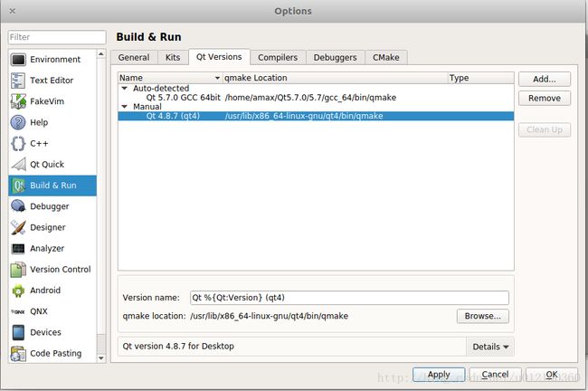Click the Clean Up button
This screenshot has height=391, width=588.
(x=545, y=129)
